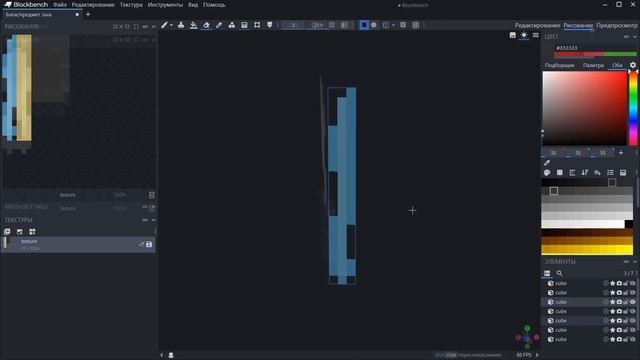Viewport: 640px width, 360px height.
Task: Open color panel gear settings
Action: point(633,65)
